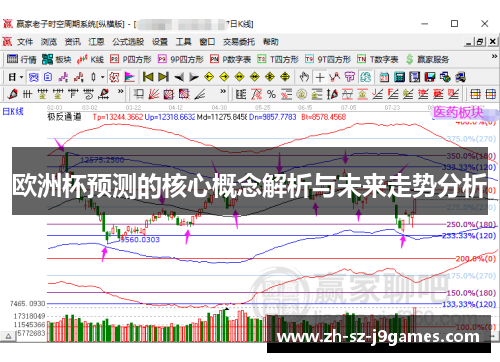Open the 文件 menu
Screen dimensions: 500x362
pyautogui.click(x=25, y=42)
